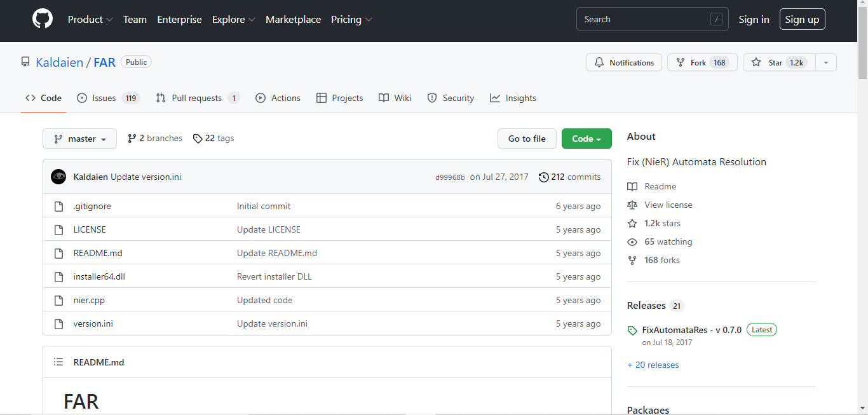Open the star lists dropdown arrow
Image resolution: width=868 pixels, height=415 pixels.
click(825, 62)
